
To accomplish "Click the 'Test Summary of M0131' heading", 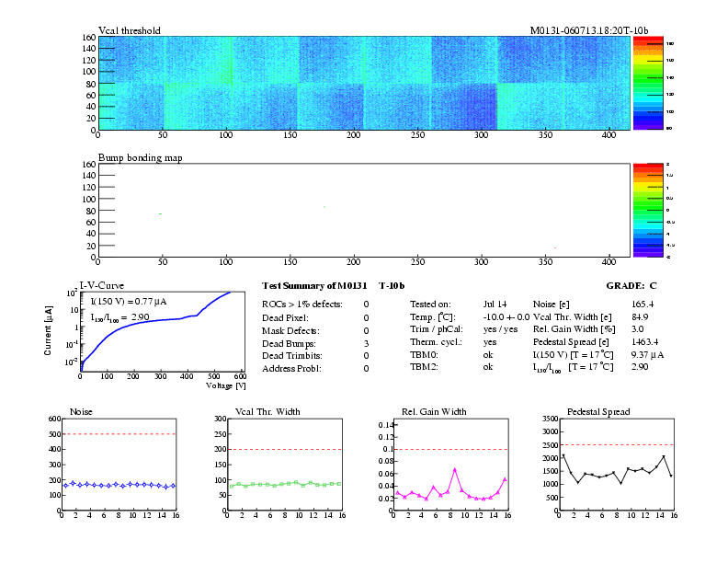I will tap(314, 286).
